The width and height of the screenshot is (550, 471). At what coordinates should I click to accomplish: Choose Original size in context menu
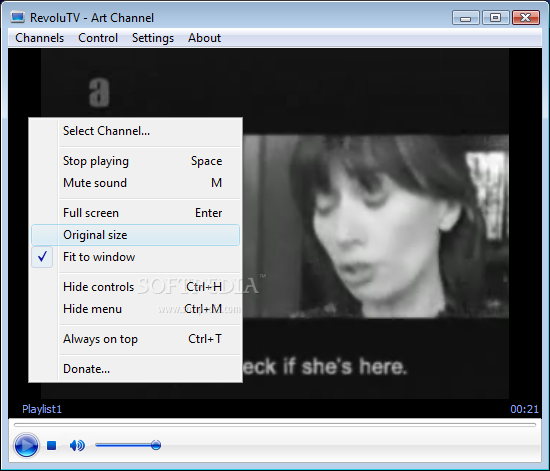tap(135, 235)
